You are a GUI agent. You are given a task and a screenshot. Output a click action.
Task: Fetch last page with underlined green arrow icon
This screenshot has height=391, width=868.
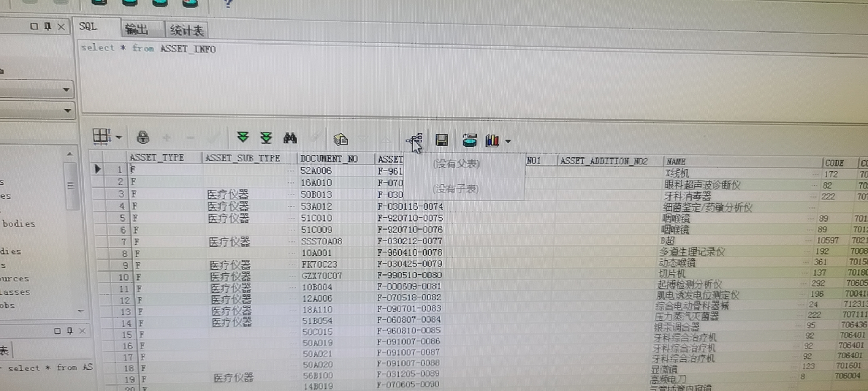coord(267,138)
